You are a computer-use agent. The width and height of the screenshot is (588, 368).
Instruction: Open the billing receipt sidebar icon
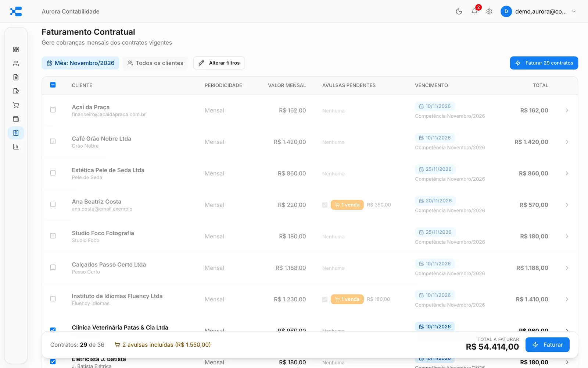(x=16, y=133)
